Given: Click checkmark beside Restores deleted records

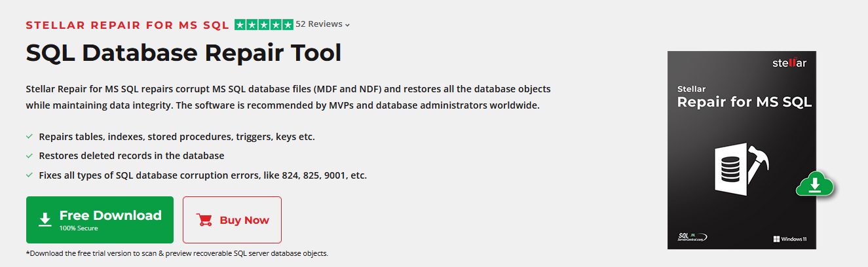Looking at the screenshot, I should click(29, 156).
